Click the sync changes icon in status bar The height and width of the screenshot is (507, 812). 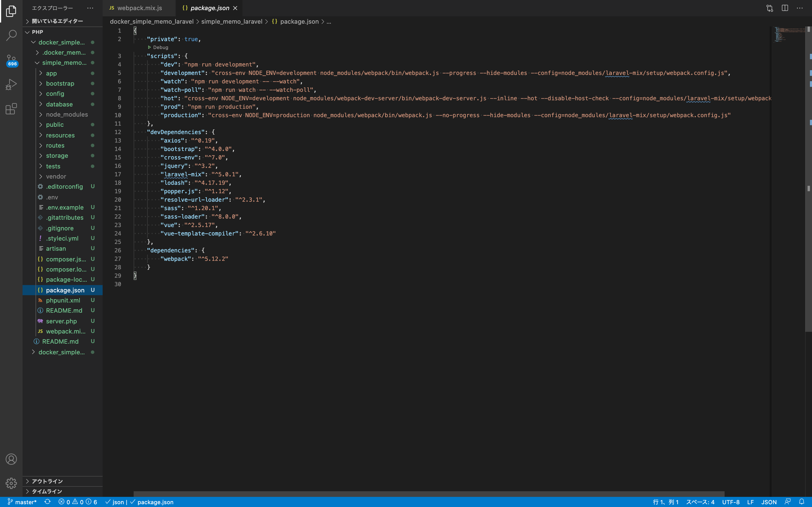tap(47, 502)
